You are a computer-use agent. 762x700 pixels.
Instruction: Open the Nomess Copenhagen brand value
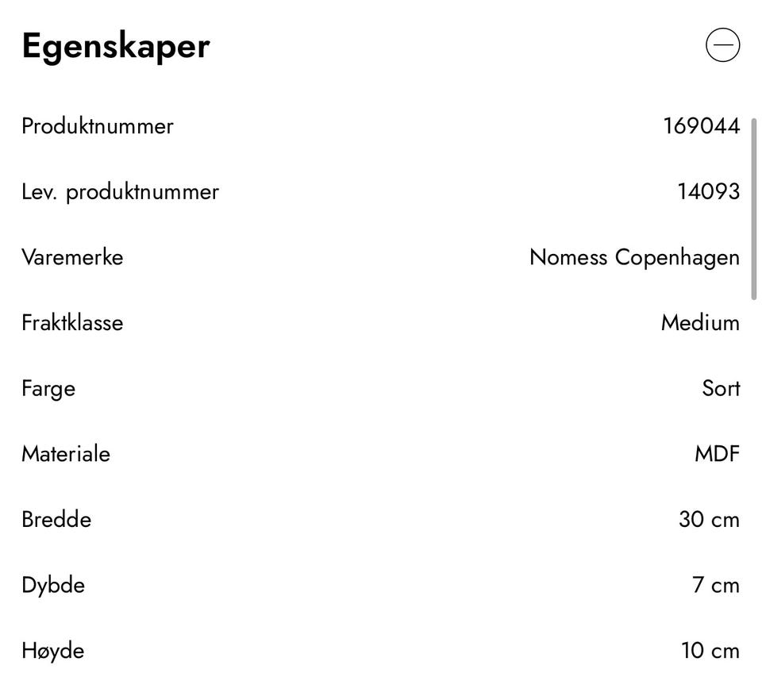635,258
